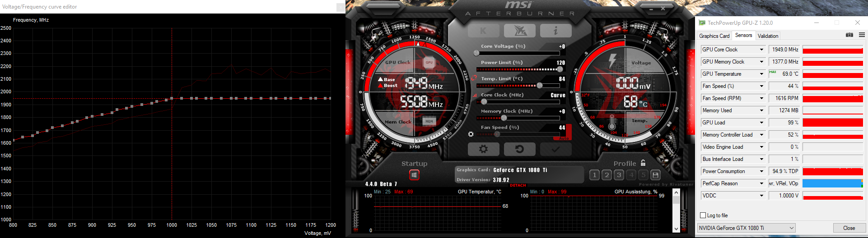This screenshot has height=238, width=868.
Task: Click the thermometer temperature icon
Action: (x=612, y=123)
